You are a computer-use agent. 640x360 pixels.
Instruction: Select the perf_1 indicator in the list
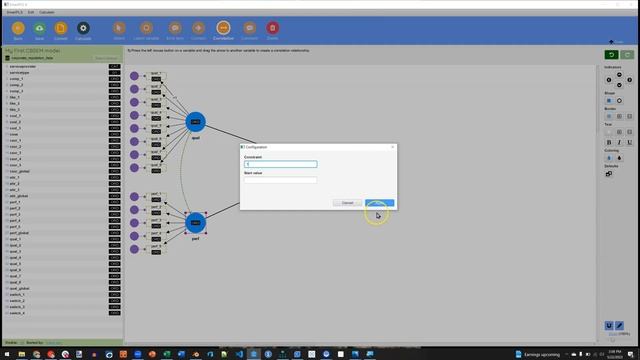click(x=63, y=202)
